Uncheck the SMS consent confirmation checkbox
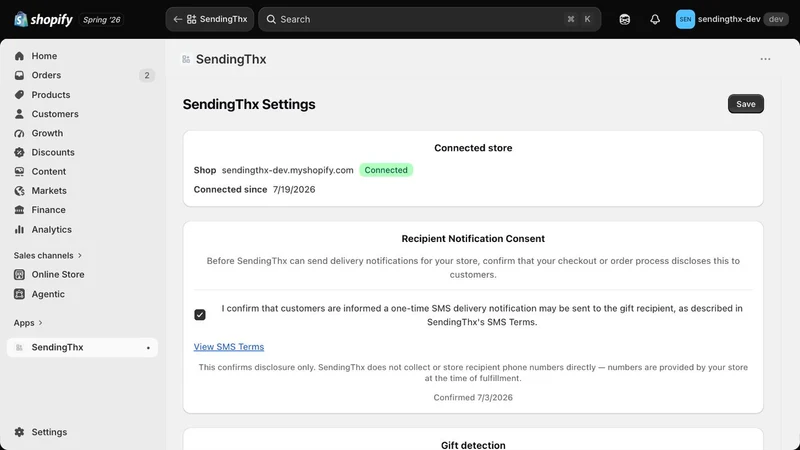The width and height of the screenshot is (800, 450). click(x=200, y=315)
